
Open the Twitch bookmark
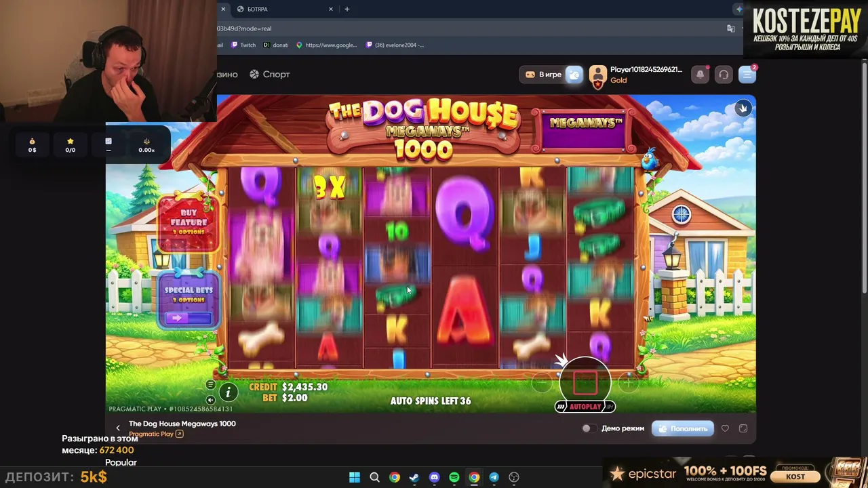243,45
